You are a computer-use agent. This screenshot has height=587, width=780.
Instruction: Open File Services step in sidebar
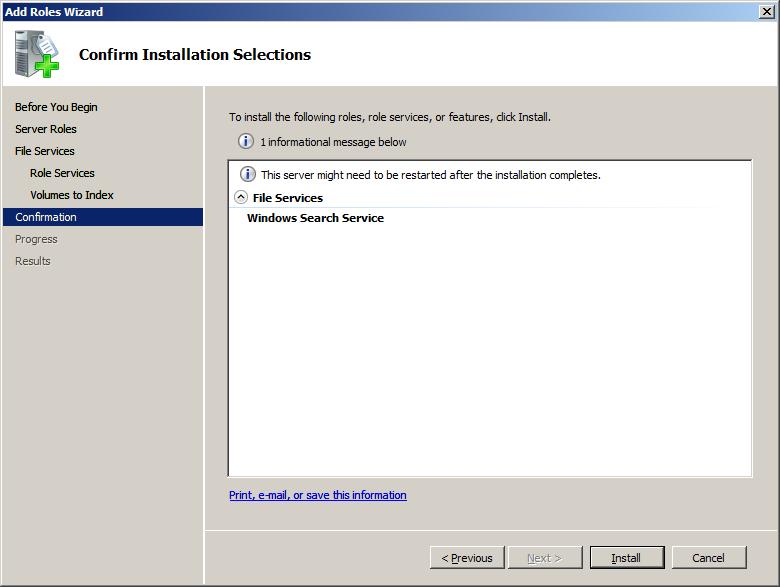45,151
